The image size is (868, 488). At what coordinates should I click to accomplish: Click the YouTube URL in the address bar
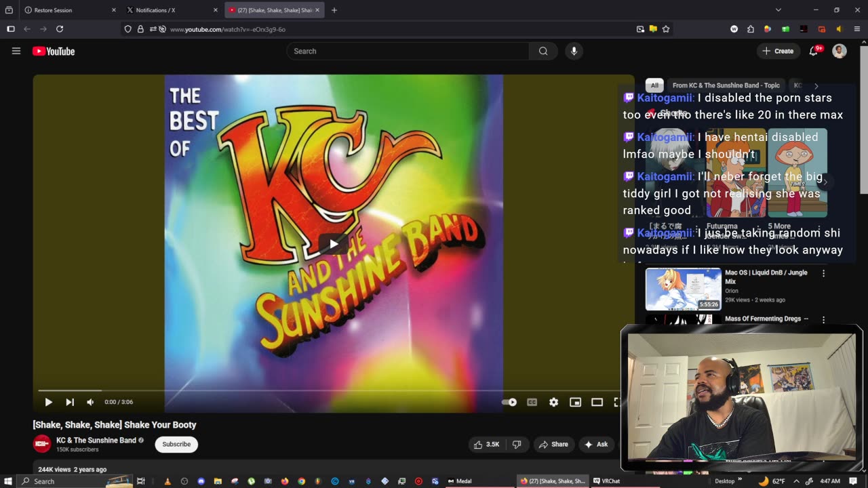pyautogui.click(x=228, y=29)
